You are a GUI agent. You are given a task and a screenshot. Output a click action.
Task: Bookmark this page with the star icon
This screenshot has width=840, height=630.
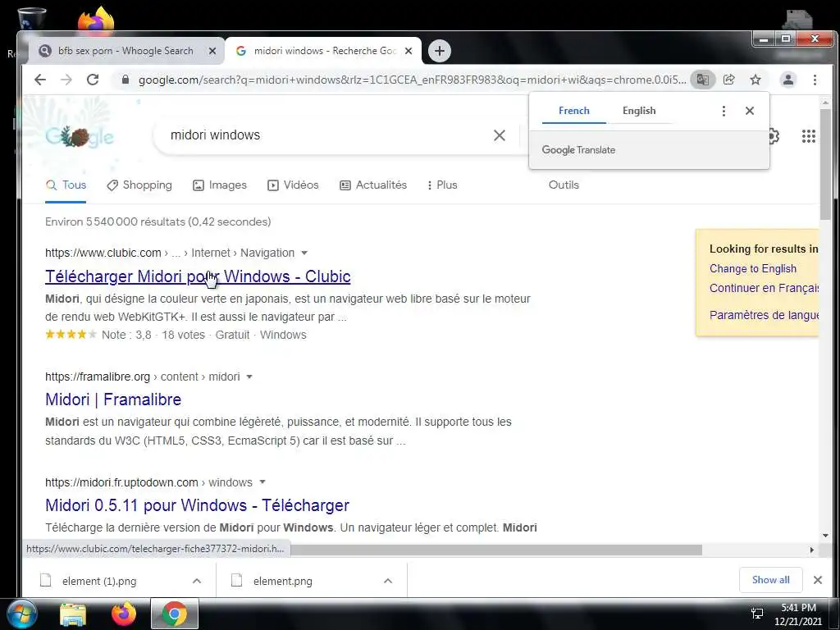point(756,80)
